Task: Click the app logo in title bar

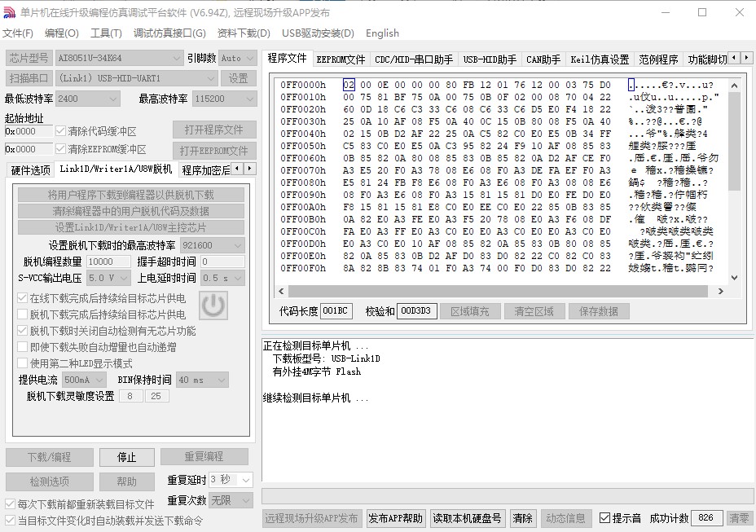Action: coord(10,12)
